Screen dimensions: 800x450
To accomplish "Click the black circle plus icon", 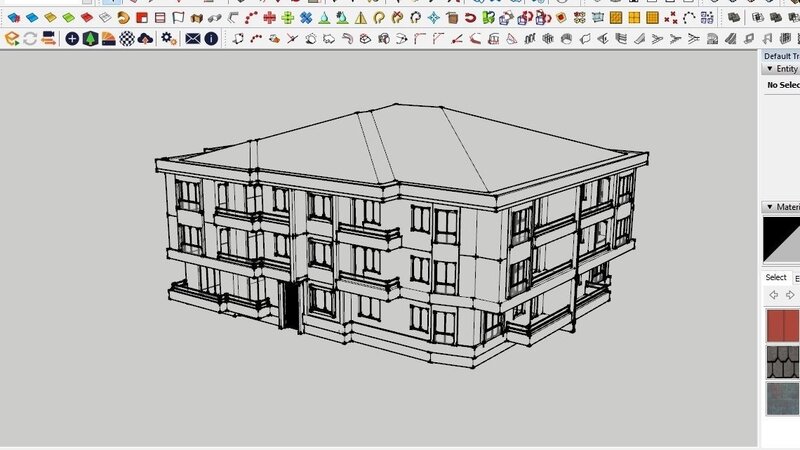I will coord(72,38).
